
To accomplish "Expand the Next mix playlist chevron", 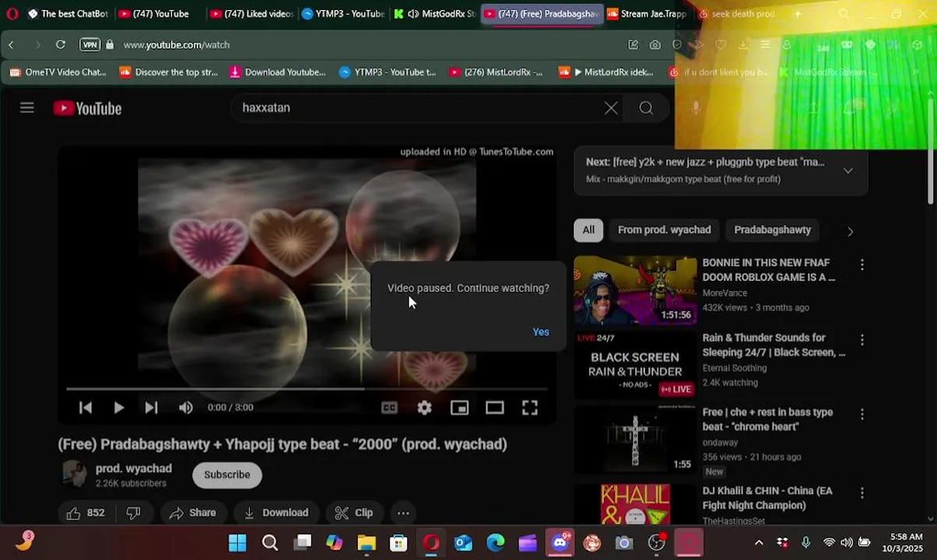I will [848, 170].
